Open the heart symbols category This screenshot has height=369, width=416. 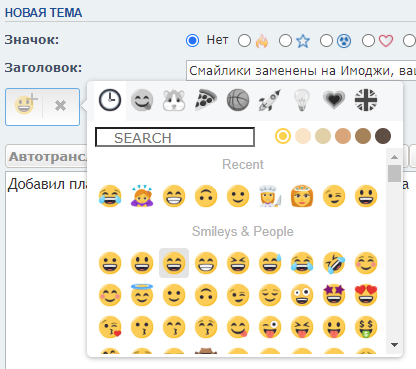[x=334, y=100]
